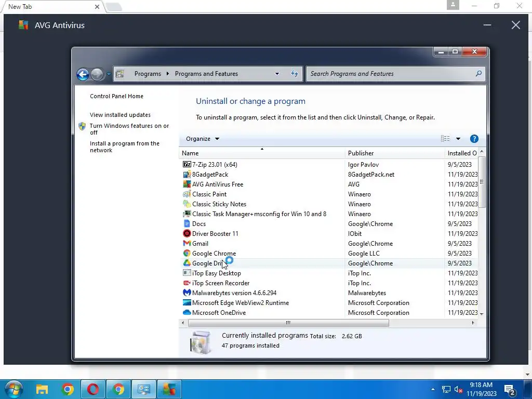This screenshot has width=532, height=399.
Task: Click the taskbar clock showing 9:18 AM
Action: (481, 389)
